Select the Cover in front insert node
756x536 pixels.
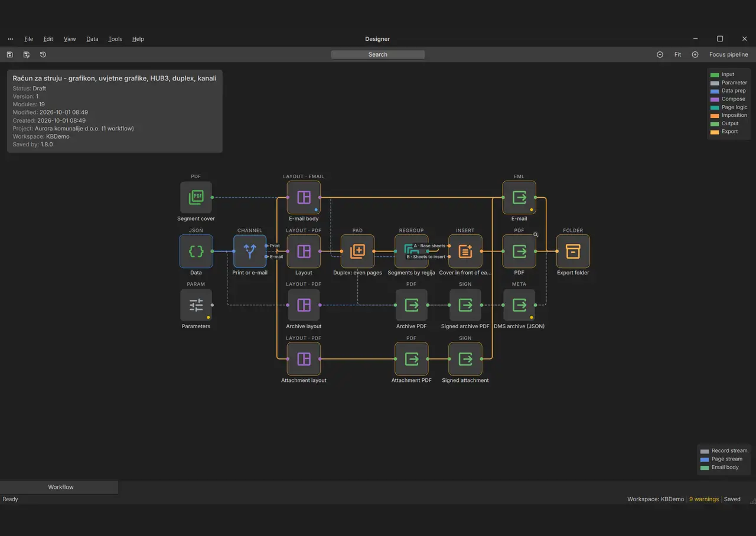pos(465,251)
